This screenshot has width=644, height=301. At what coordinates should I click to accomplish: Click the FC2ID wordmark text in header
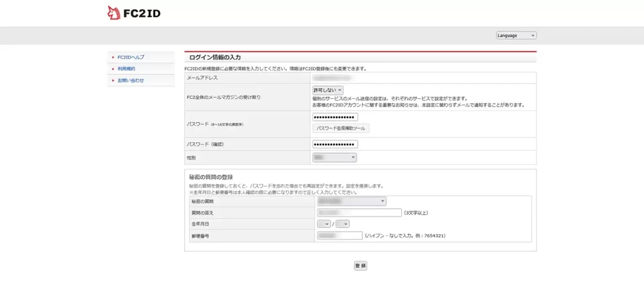(x=142, y=13)
